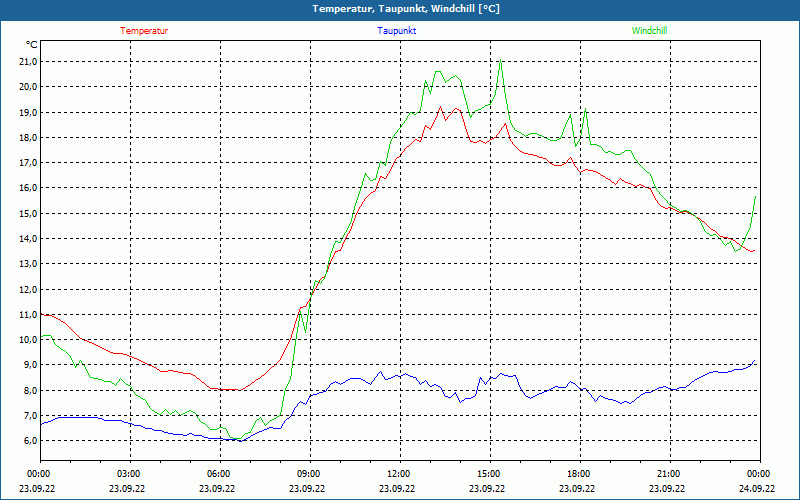The image size is (800, 500).
Task: Click the '21:00' time axis label
Action: pyautogui.click(x=670, y=474)
